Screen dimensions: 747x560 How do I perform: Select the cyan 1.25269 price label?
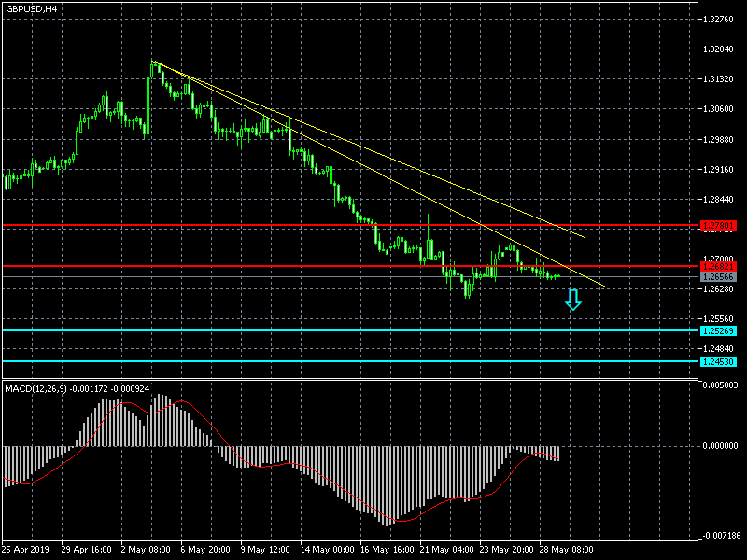coord(718,330)
